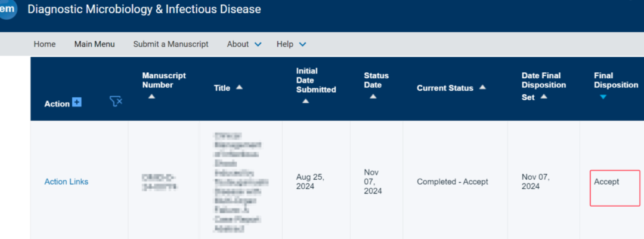644x239 pixels.
Task: Sort by Status Date arrow
Action: click(x=373, y=96)
